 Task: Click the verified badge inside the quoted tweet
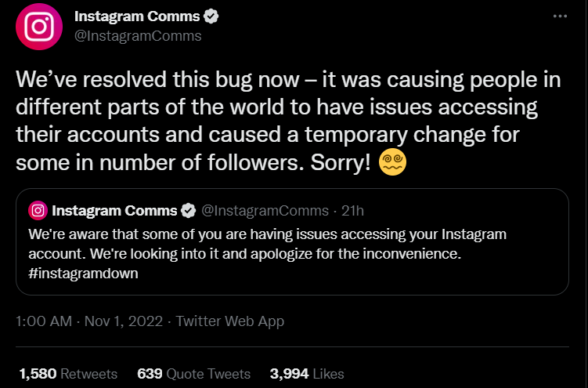189,210
